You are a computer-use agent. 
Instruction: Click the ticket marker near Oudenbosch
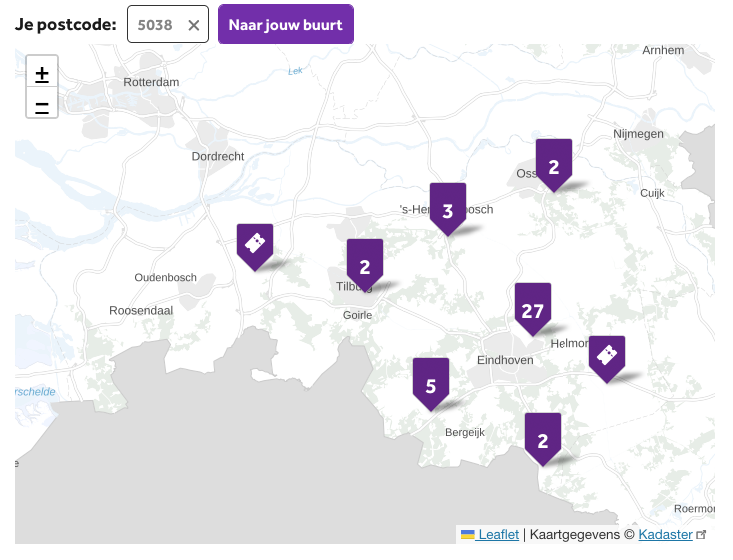(x=255, y=243)
